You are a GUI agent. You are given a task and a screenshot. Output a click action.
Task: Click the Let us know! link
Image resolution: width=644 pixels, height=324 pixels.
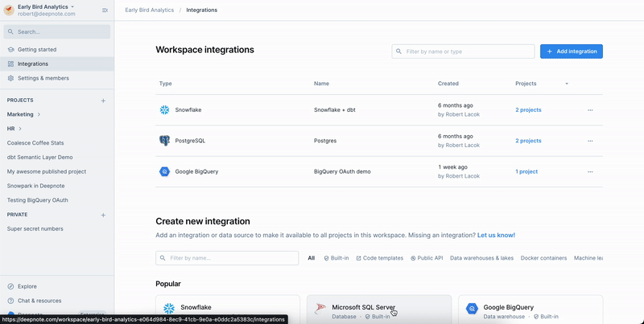496,236
